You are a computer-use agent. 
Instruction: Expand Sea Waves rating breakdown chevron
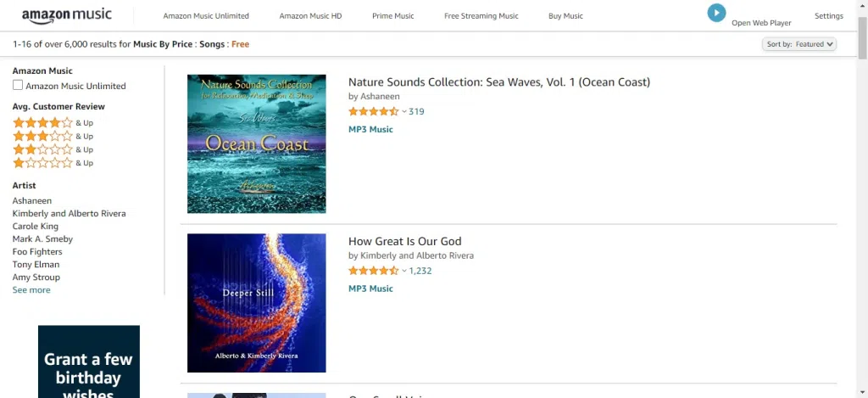(x=403, y=112)
